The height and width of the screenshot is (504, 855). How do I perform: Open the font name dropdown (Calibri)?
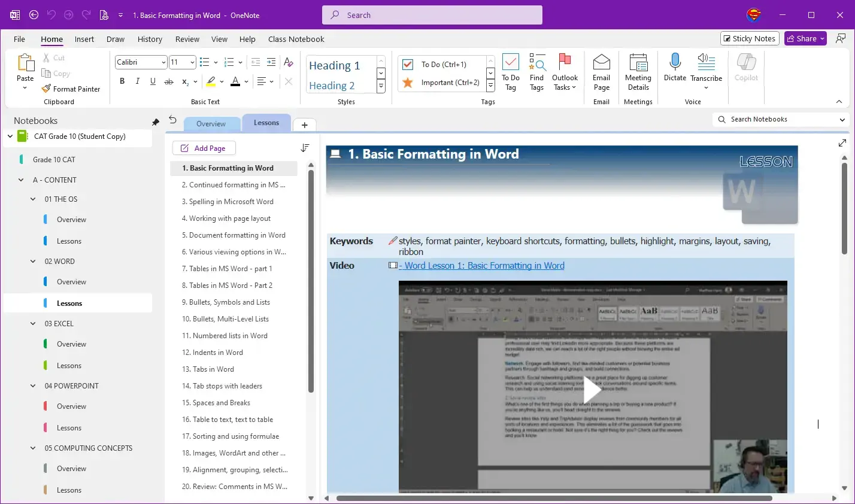(163, 62)
